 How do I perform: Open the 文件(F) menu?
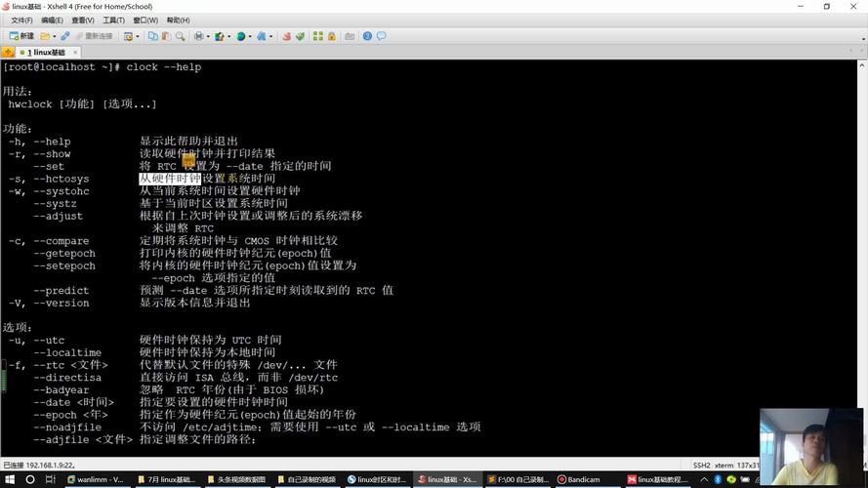[x=21, y=20]
